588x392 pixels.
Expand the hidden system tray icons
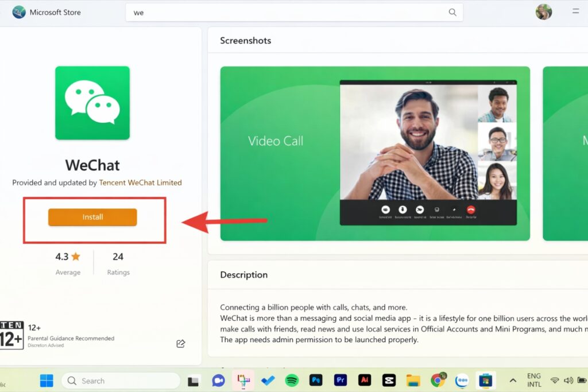point(513,381)
